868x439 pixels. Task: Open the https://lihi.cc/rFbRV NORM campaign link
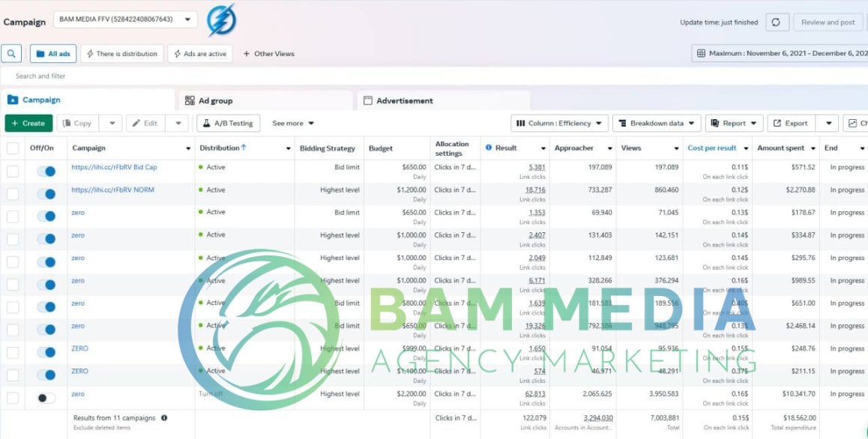click(x=113, y=190)
